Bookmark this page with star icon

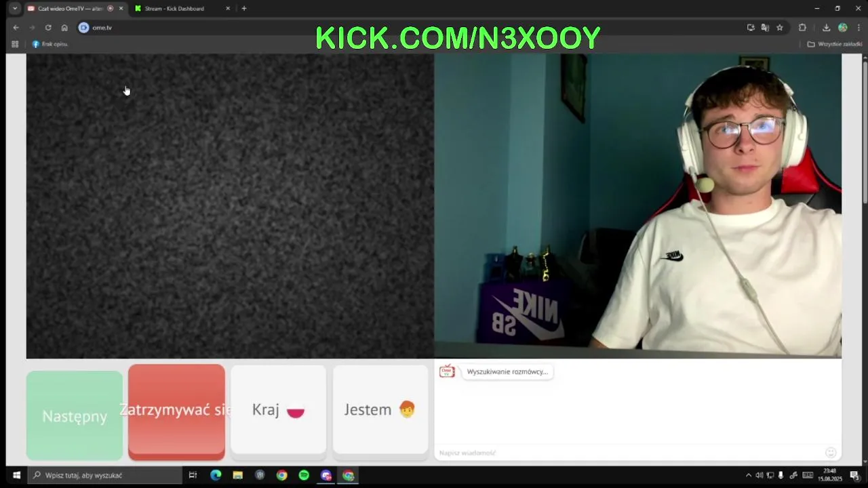pyautogui.click(x=780, y=28)
